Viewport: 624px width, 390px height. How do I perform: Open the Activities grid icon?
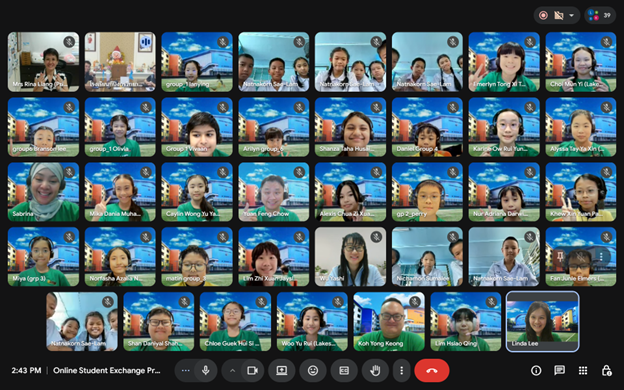pyautogui.click(x=583, y=370)
